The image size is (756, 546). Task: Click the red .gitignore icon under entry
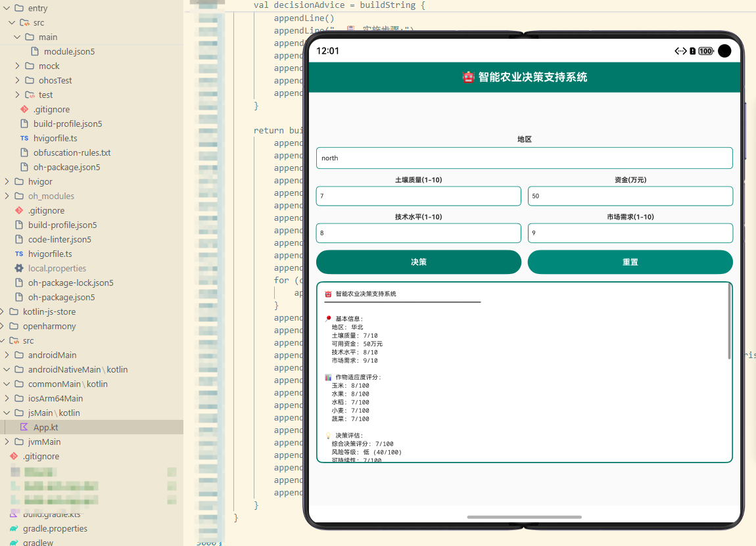(24, 109)
